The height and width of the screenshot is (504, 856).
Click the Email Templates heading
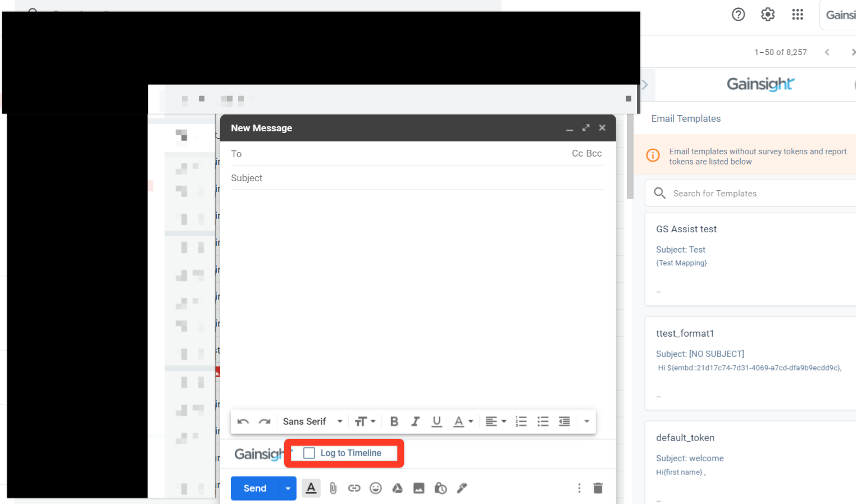point(686,118)
